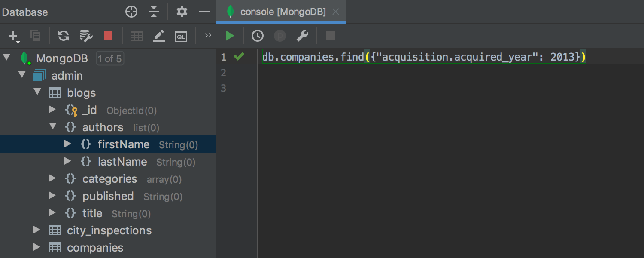Click line number 2 in gutter
644x258 pixels.
223,73
